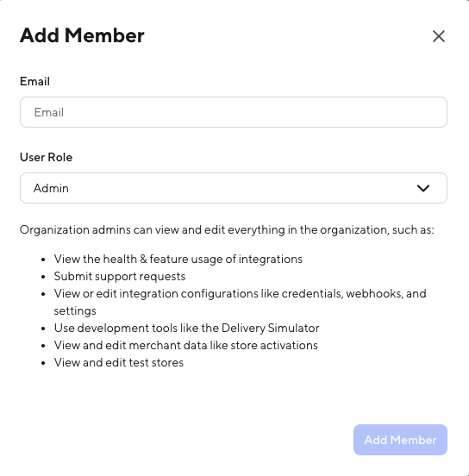Open the User Role dropdown showing Admin
The width and height of the screenshot is (469, 476).
coord(234,188)
